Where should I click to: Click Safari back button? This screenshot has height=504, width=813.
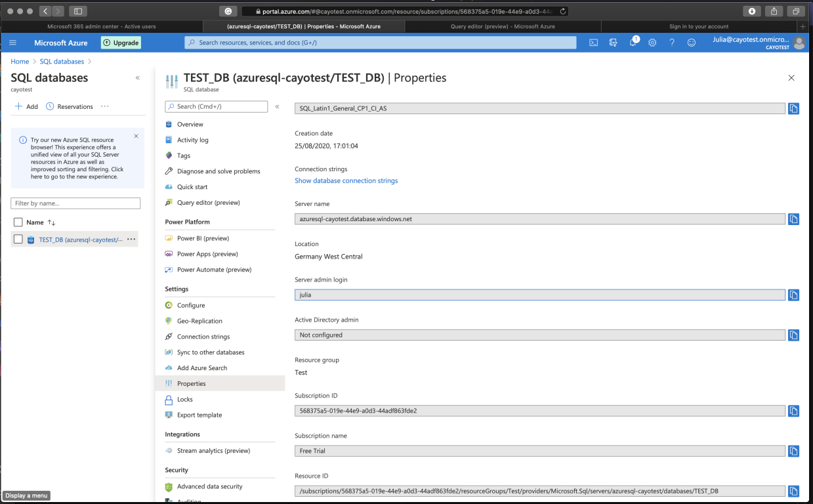click(x=45, y=11)
